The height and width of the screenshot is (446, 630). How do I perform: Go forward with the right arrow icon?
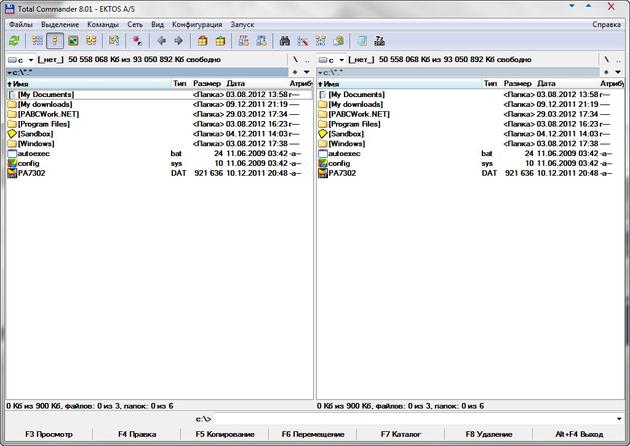178,41
